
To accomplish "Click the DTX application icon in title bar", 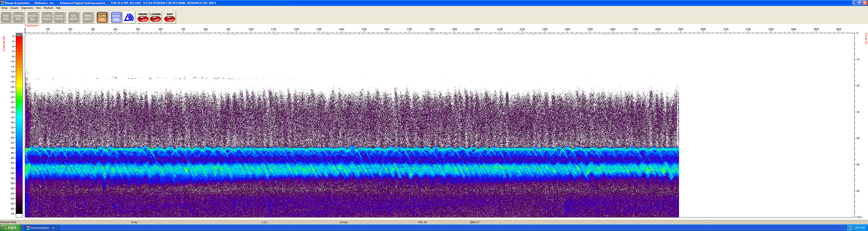I will [2, 3].
